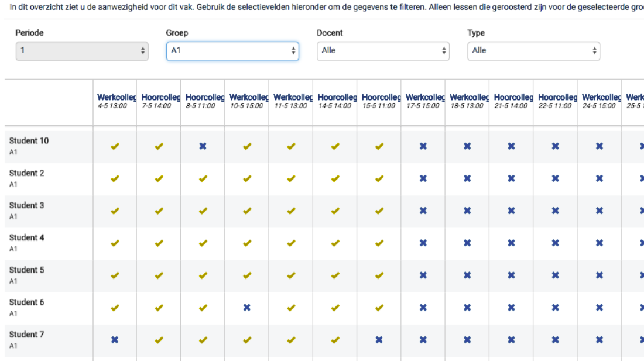Click the Docent label above the dropdown
Screen dimensions: 644x362
click(330, 33)
